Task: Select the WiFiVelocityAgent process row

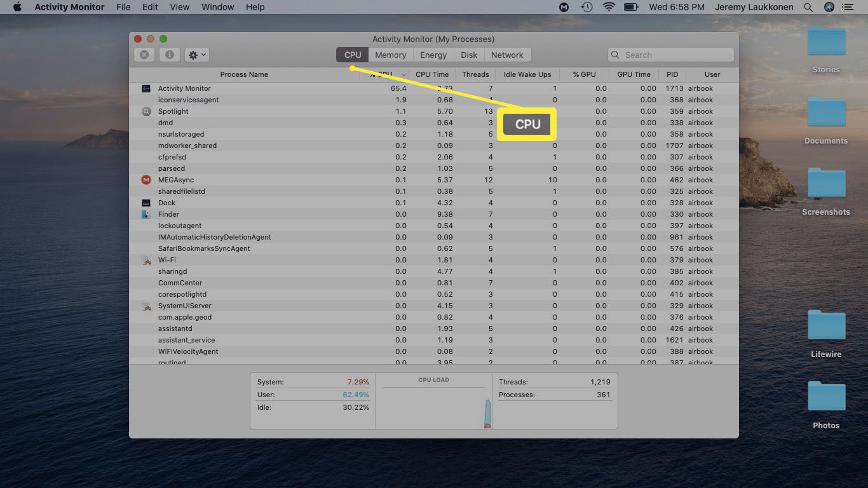Action: point(433,351)
